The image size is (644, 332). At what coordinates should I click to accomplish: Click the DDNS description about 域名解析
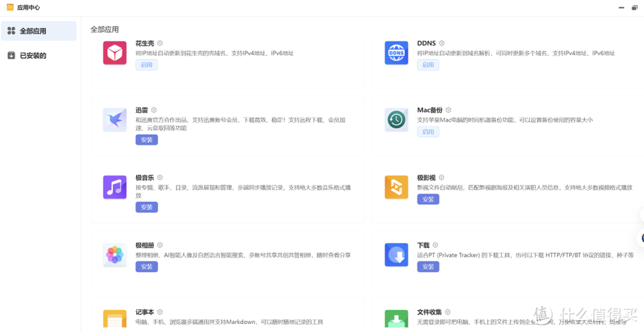pos(516,53)
